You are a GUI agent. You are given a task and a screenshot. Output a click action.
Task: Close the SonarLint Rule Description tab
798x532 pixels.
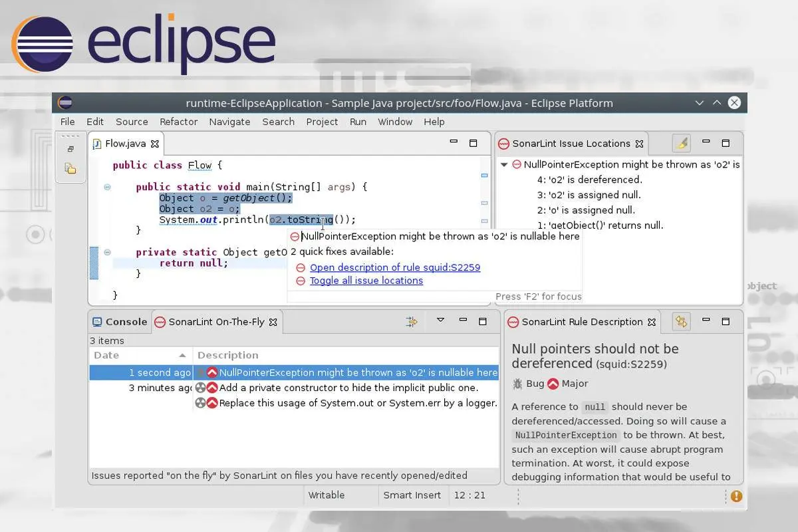click(x=652, y=322)
